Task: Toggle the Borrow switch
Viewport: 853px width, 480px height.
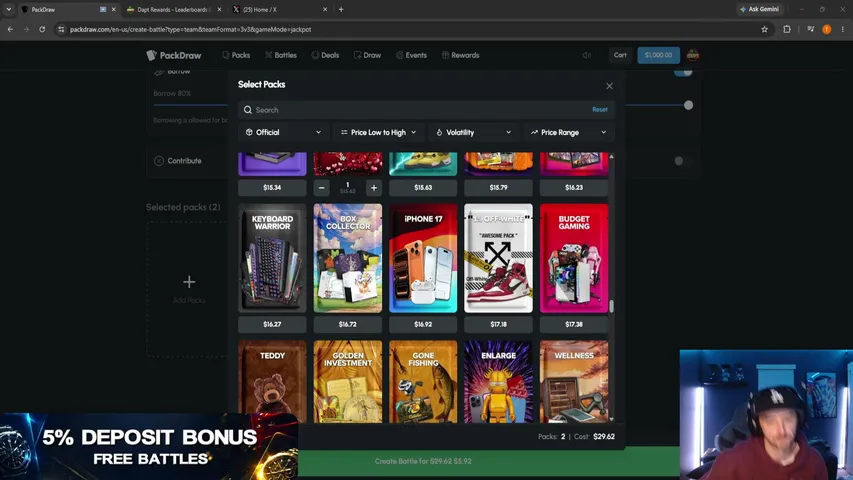Action: 683,72
